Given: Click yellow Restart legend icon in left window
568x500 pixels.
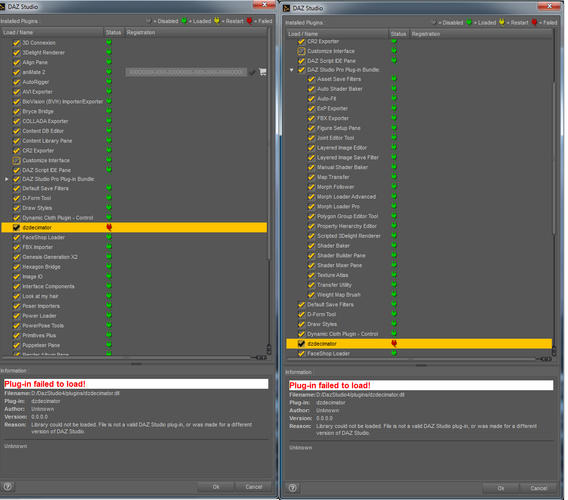Looking at the screenshot, I should click(217, 21).
